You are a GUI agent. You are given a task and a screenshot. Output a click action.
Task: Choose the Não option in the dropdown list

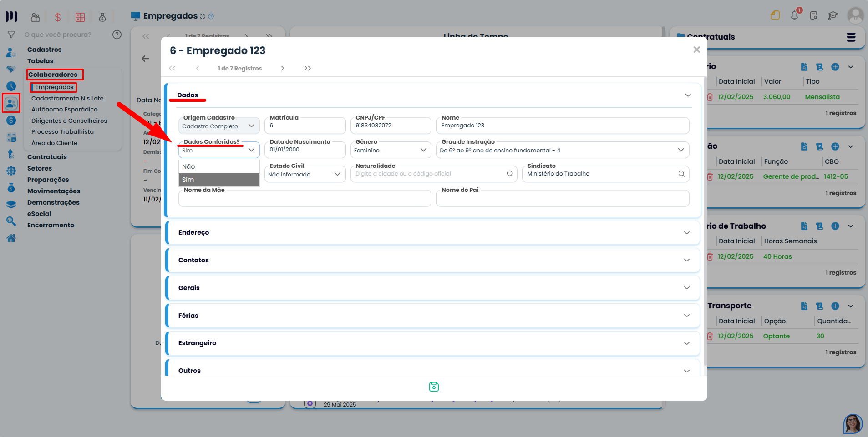pos(219,166)
